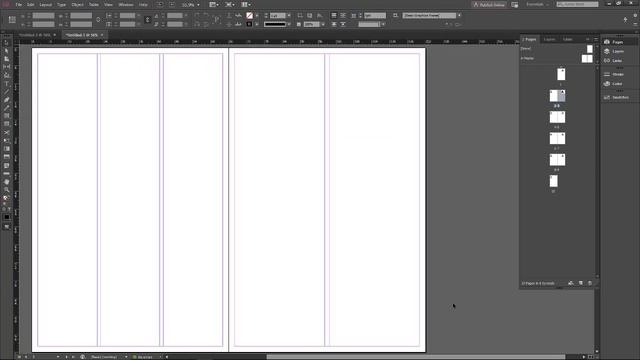Open the Basic Graphics Frame object style dropdown
This screenshot has width=640, height=360.
(459, 16)
